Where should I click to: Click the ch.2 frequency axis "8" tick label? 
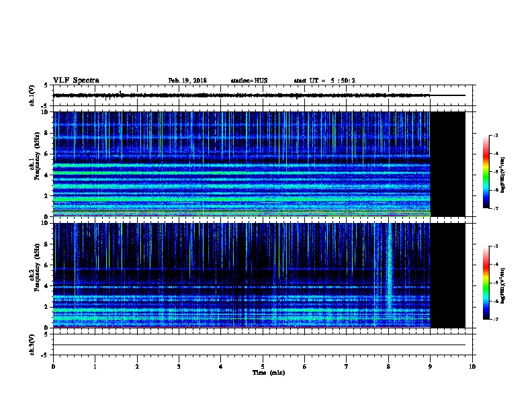[48, 244]
